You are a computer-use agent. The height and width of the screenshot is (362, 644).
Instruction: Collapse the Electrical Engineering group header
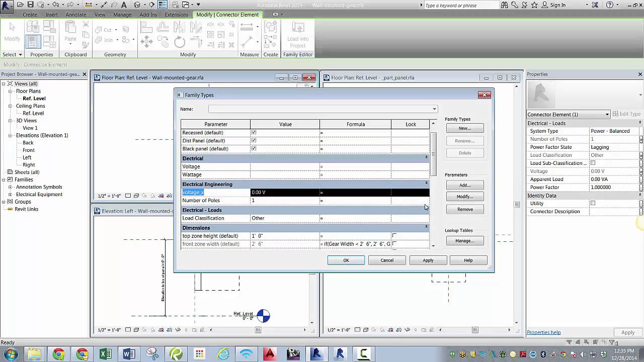pyautogui.click(x=426, y=183)
